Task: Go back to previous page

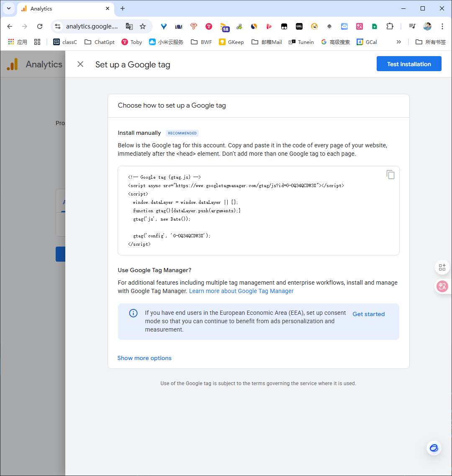Action: coord(10,26)
